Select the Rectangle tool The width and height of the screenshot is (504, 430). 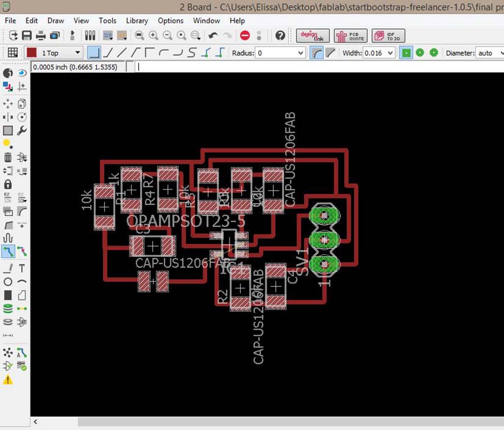coord(8,295)
